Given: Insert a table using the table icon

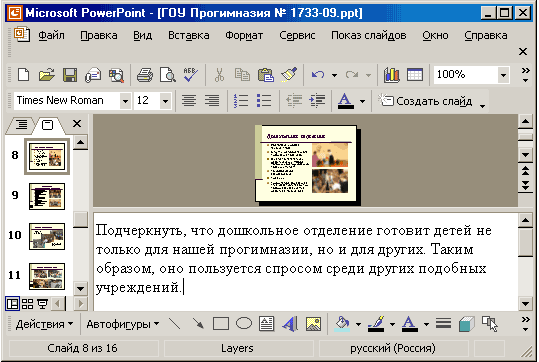Looking at the screenshot, I should 415,75.
